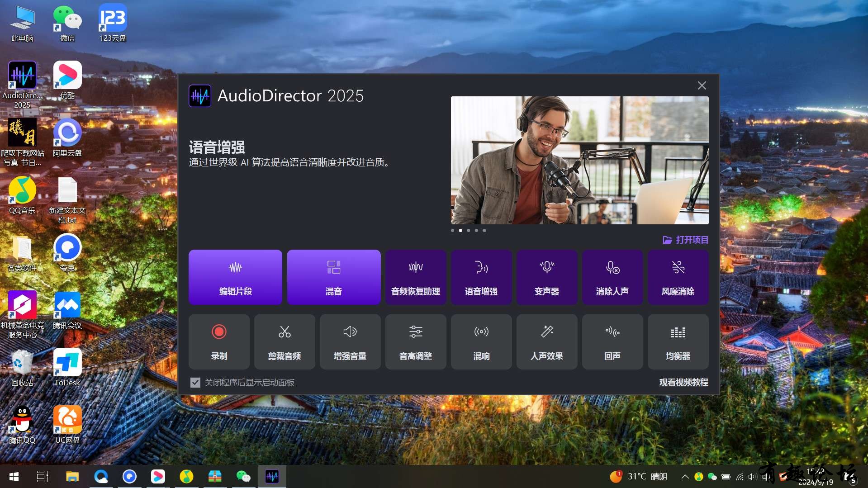Open the 变声器 voice changer tool
The image size is (868, 488).
pos(547,277)
